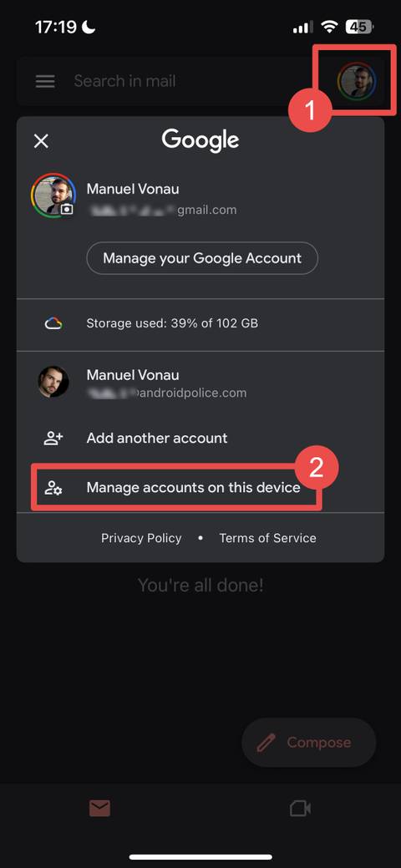This screenshot has width=401, height=868.
Task: Switch to the Meet video tab
Action: tap(301, 809)
